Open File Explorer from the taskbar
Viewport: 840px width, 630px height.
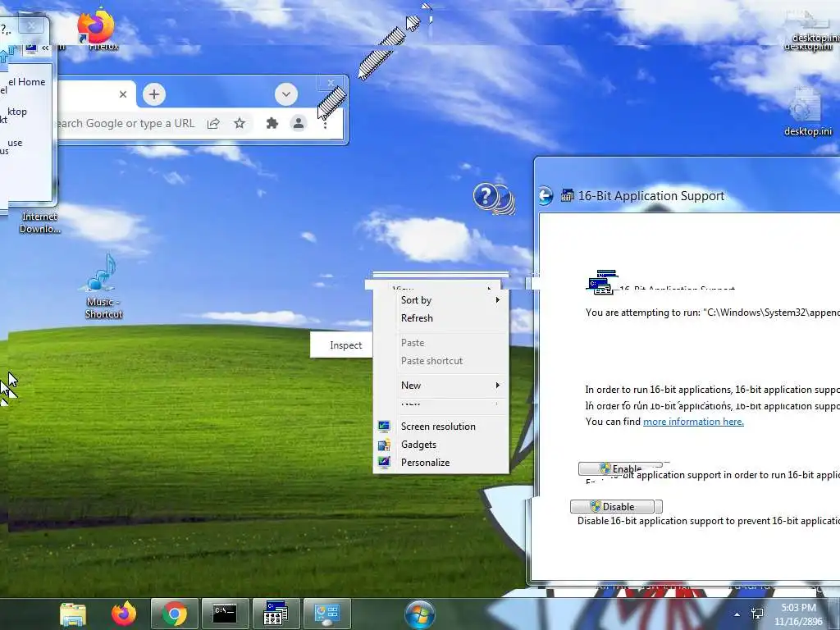point(73,614)
